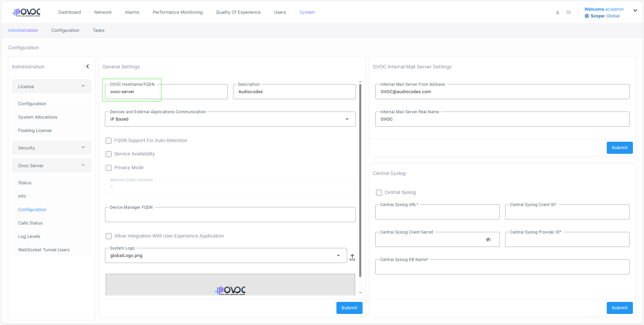
Task: Click the upload icon beside System Logo
Action: [352, 257]
